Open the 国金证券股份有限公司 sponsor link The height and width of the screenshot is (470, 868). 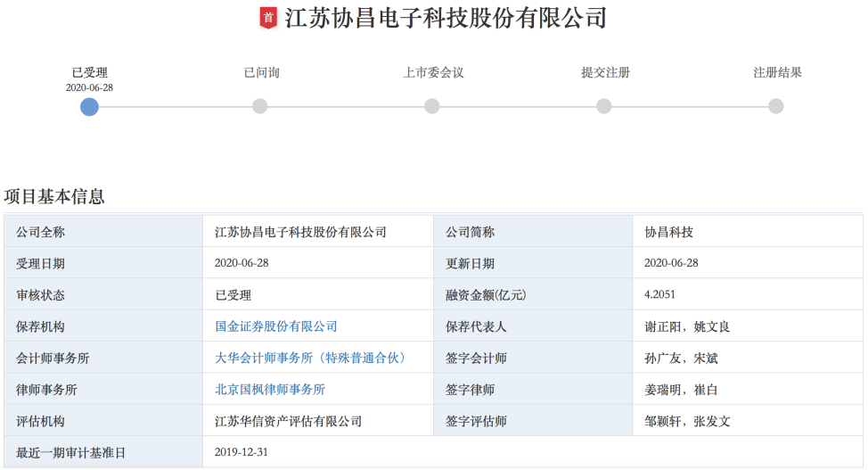(x=275, y=326)
